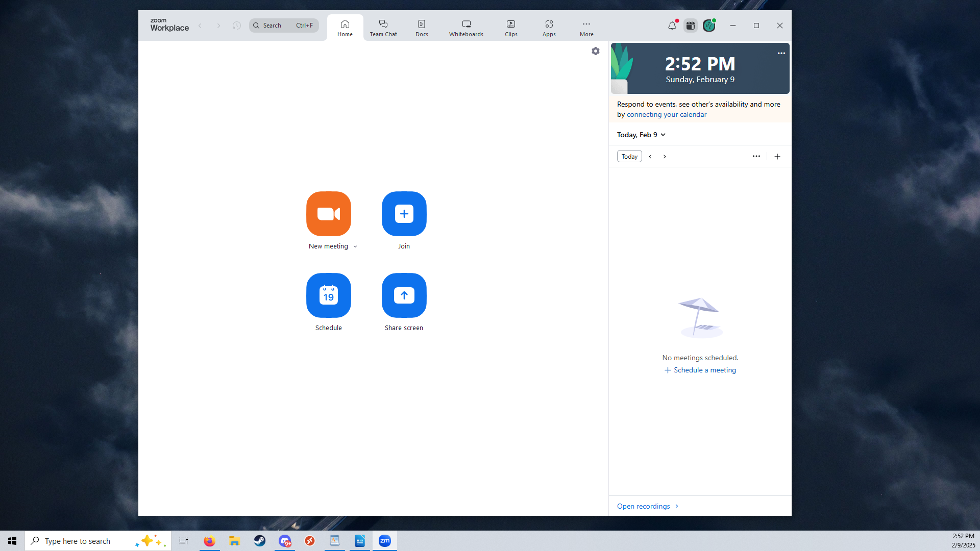The image size is (980, 551).
Task: Click the calendar settings gear icon
Action: [595, 51]
